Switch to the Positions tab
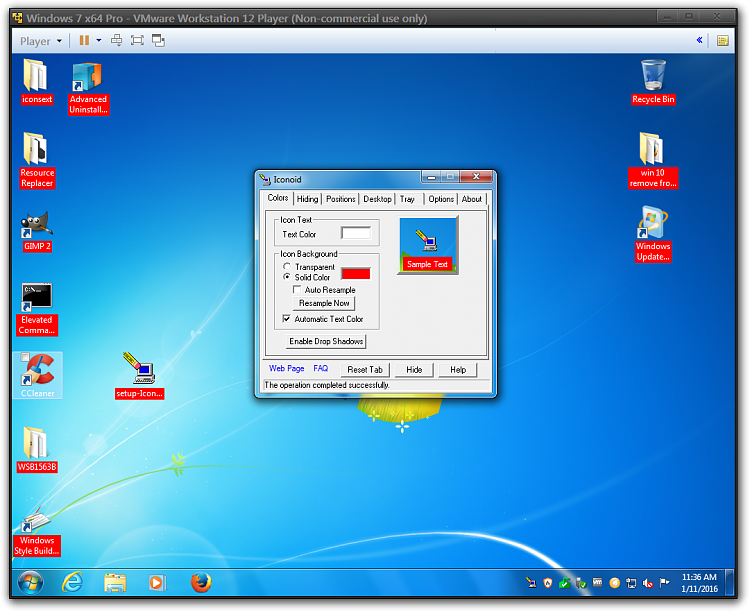Screen dimensions: 750x612 tap(341, 199)
